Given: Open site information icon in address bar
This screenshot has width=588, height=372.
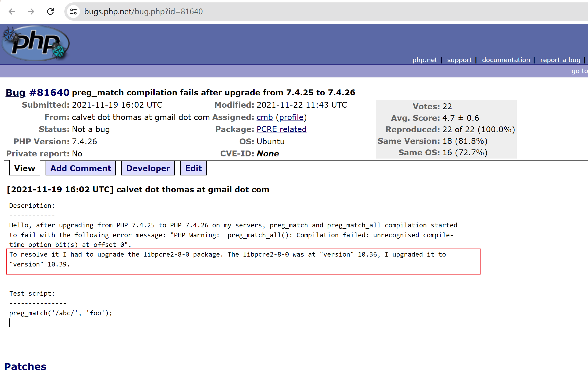Looking at the screenshot, I should click(73, 12).
